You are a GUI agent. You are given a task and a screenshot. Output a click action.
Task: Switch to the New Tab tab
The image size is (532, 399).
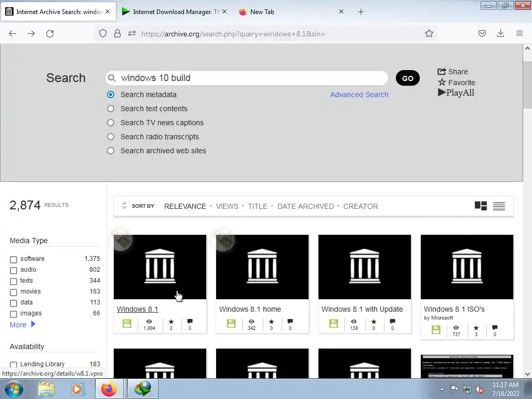(292, 12)
